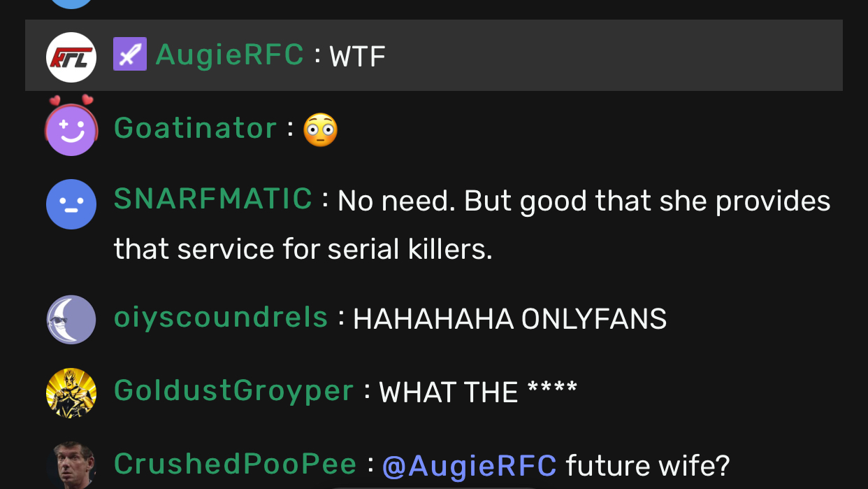
Task: Open AugieRFC's KFL profile avatar
Action: point(71,57)
